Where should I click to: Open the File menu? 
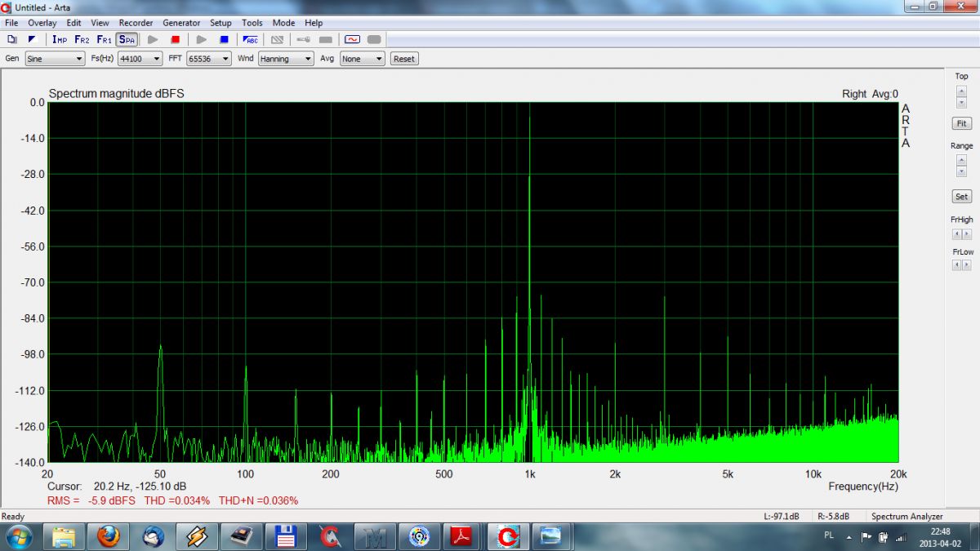click(x=11, y=23)
